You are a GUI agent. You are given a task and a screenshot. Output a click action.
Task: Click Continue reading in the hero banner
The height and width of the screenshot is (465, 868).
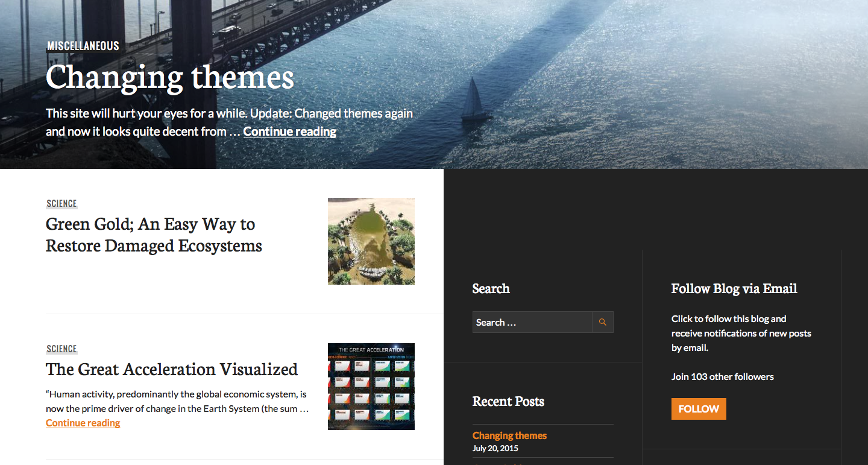290,131
